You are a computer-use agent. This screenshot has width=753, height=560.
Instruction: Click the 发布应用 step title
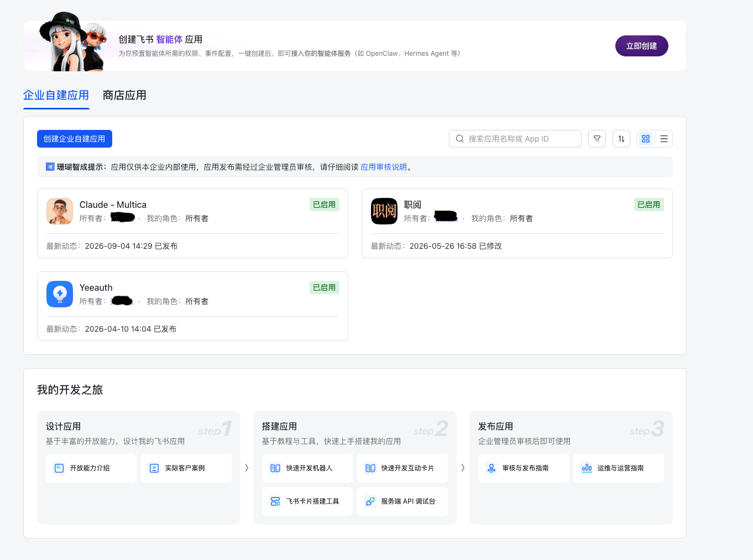pos(495,426)
